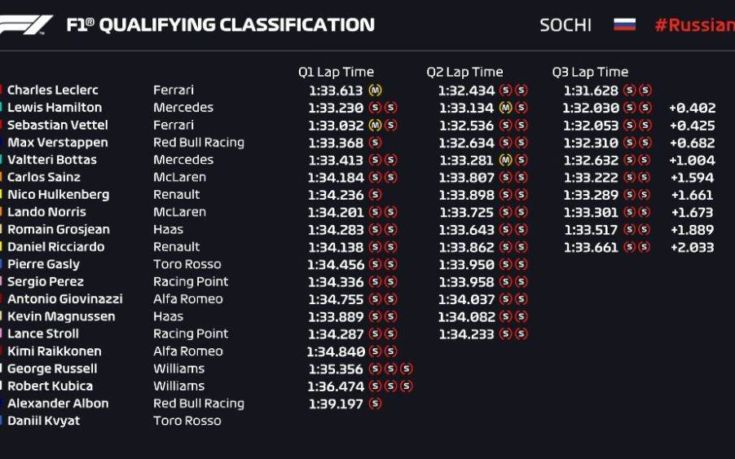The image size is (735, 459).
Task: Click the team colour bar beside Lewis Hamilton
Action: [x=2, y=108]
